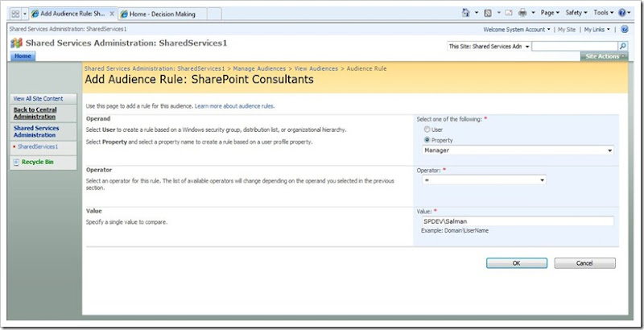644x330 pixels.
Task: Open the Manager property dropdown
Action: (x=518, y=151)
